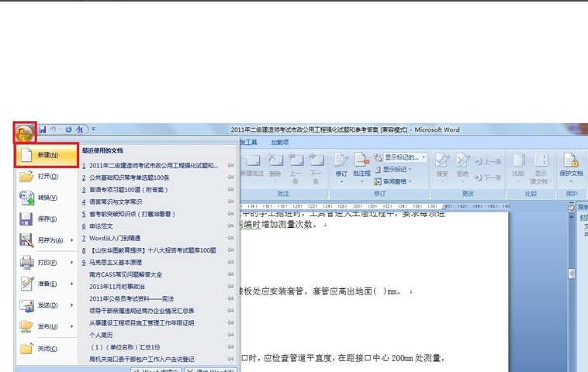Expand the 另存为 submenu arrow
This screenshot has width=588, height=372.
point(71,240)
